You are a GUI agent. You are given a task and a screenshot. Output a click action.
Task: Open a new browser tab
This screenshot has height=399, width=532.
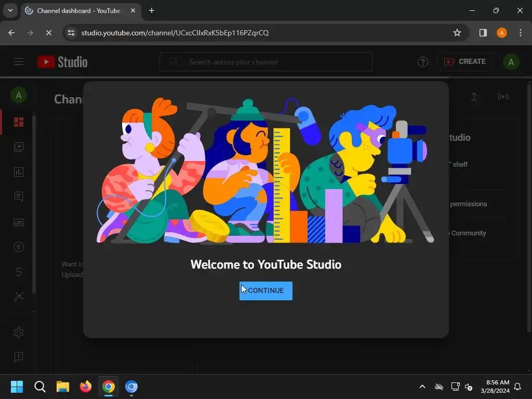152,10
